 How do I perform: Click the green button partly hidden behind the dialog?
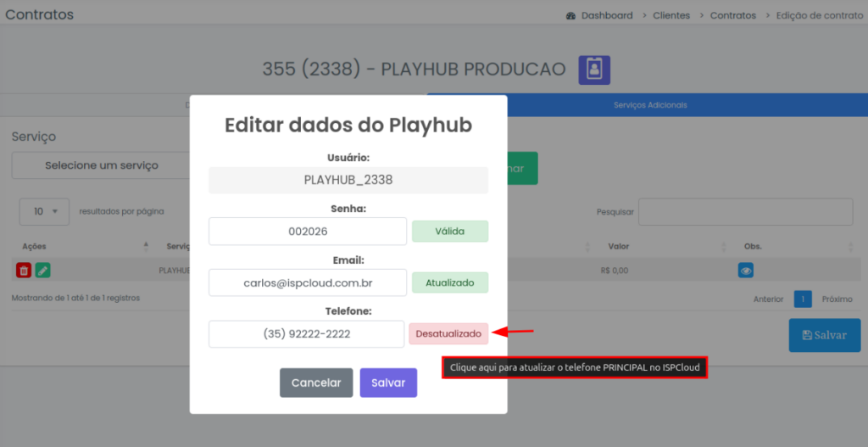coord(522,168)
